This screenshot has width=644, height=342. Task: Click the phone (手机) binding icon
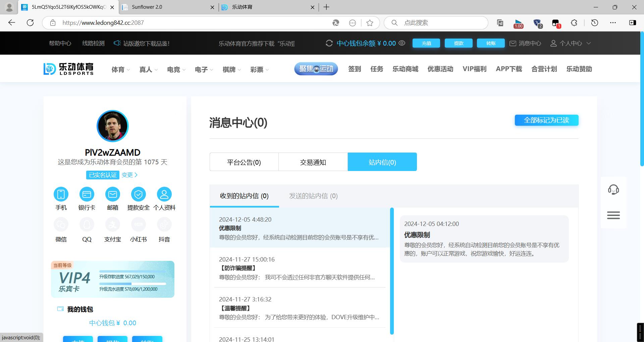[61, 194]
